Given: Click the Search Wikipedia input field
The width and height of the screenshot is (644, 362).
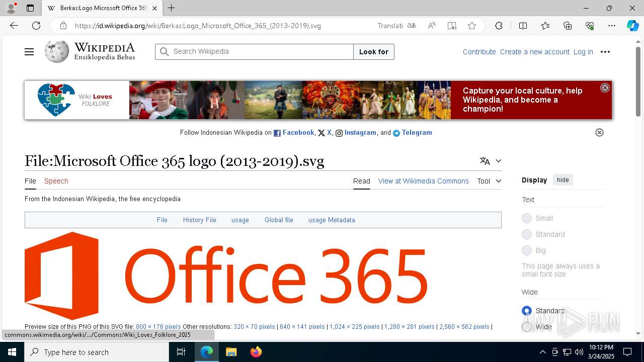Looking at the screenshot, I should (255, 52).
